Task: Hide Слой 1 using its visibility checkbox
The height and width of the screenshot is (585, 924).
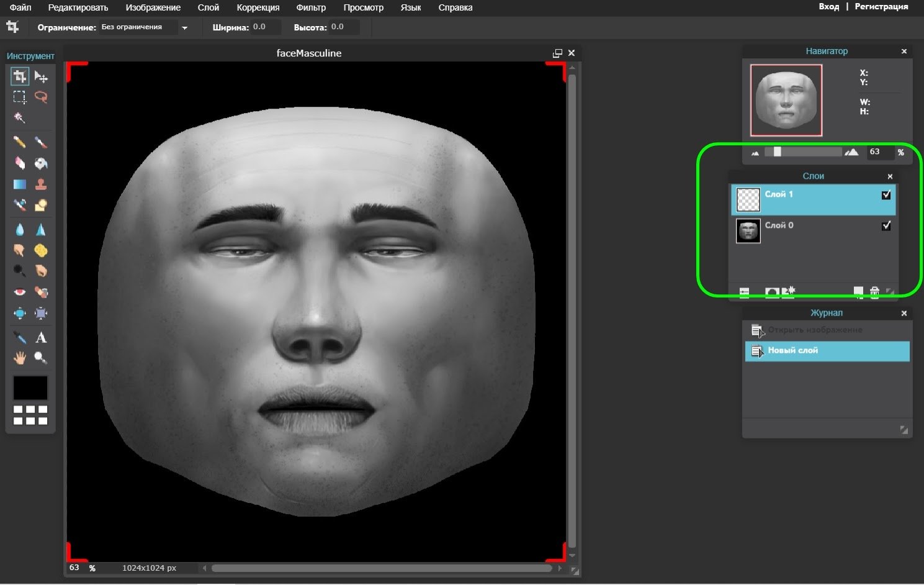Action: [x=886, y=195]
